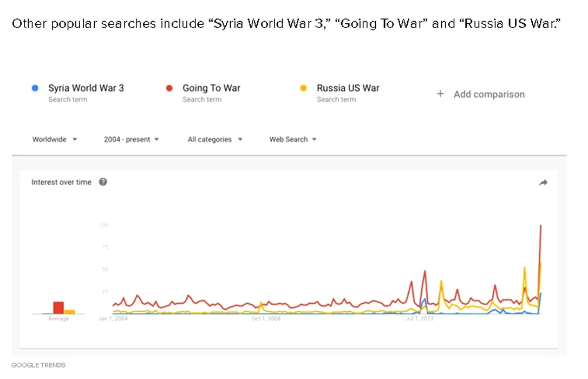Expand the All categories dropdown
This screenshot has width=588, height=379.
tap(215, 139)
